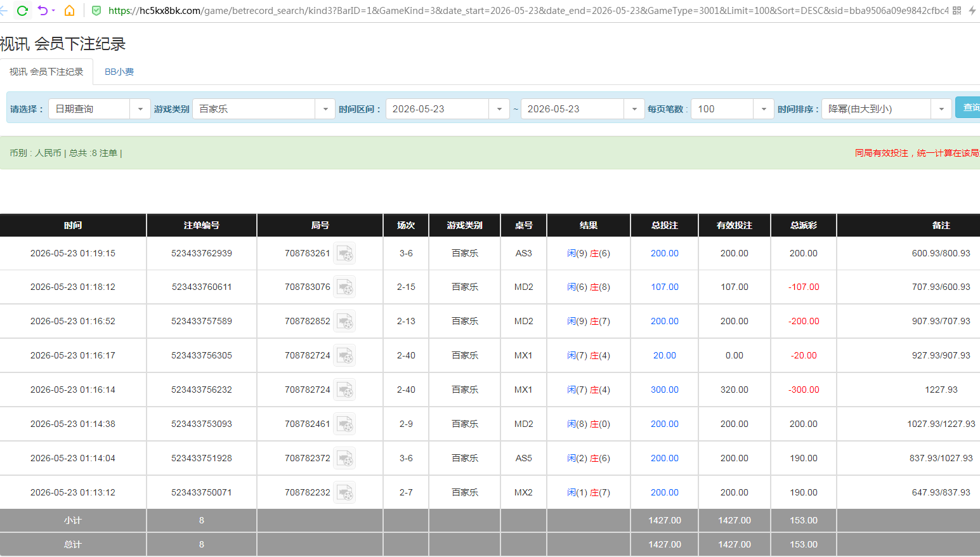This screenshot has height=557, width=980.
Task: Select the 视讯 会员下注纪录 tab
Action: 46,72
